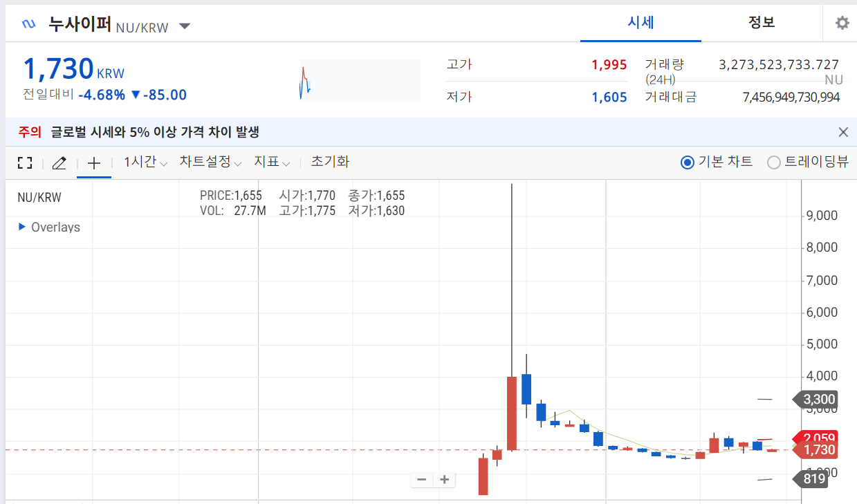857x504 pixels.
Task: Open the 차트설정 dropdown
Action: 210,162
